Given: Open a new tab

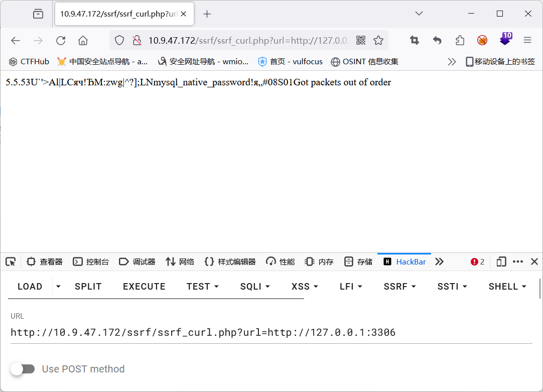Looking at the screenshot, I should [x=207, y=14].
